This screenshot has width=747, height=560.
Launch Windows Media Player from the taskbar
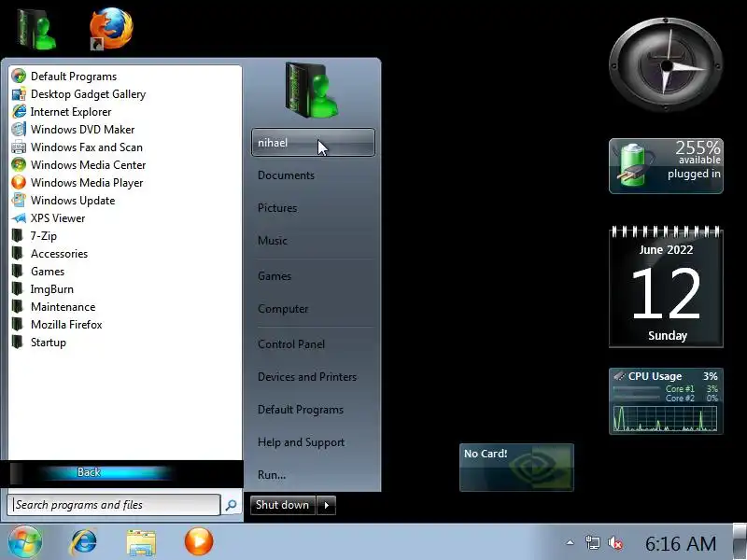click(x=199, y=541)
